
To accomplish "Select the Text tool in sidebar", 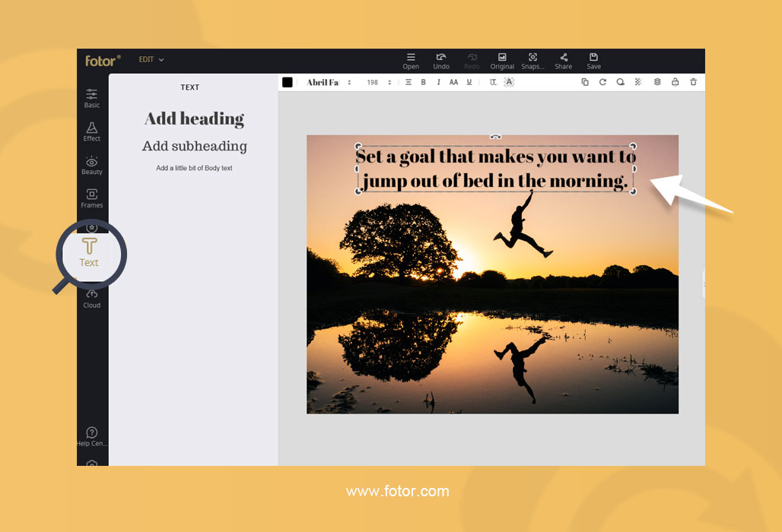I will (89, 252).
